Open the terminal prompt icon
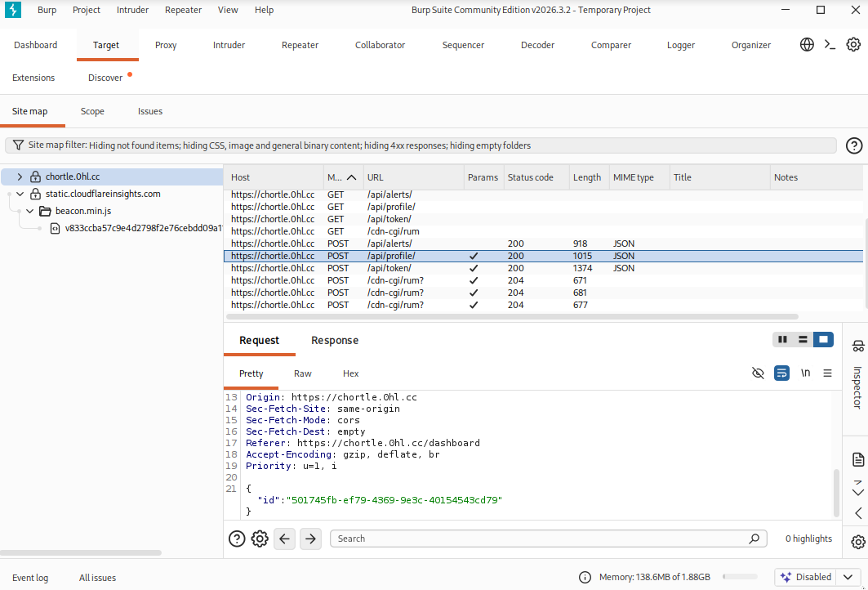 pos(830,44)
